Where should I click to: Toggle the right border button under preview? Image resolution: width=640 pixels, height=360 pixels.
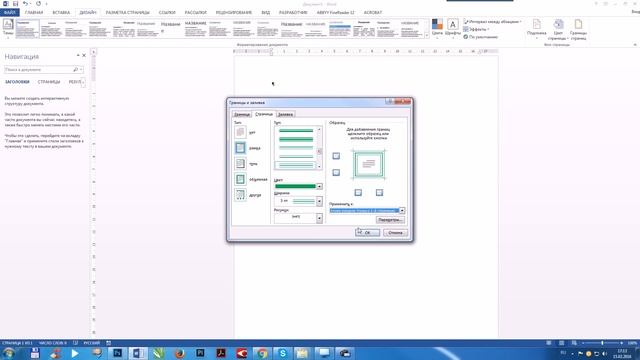tap(379, 192)
